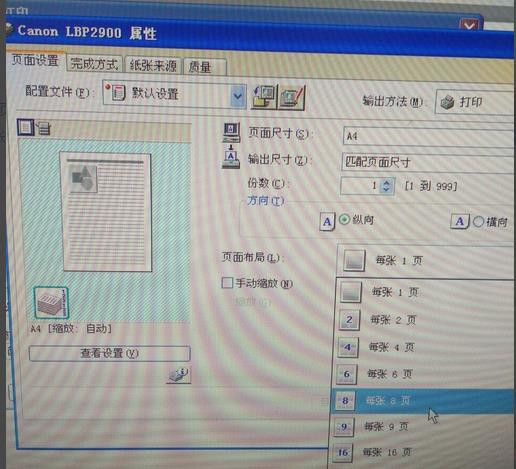Select the page preview view icon
Screen dimensions: 516x469
click(25, 127)
